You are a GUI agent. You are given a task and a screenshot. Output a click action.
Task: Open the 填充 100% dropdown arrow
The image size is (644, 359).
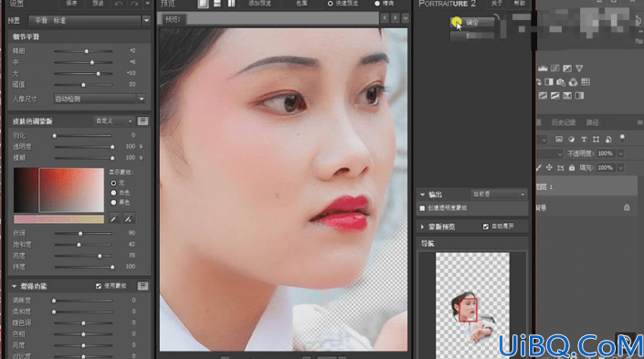pos(620,167)
